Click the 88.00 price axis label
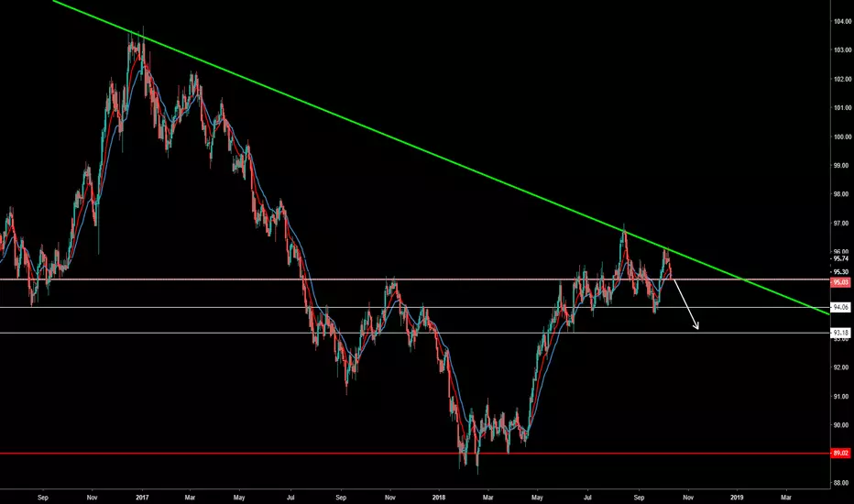 [841, 483]
